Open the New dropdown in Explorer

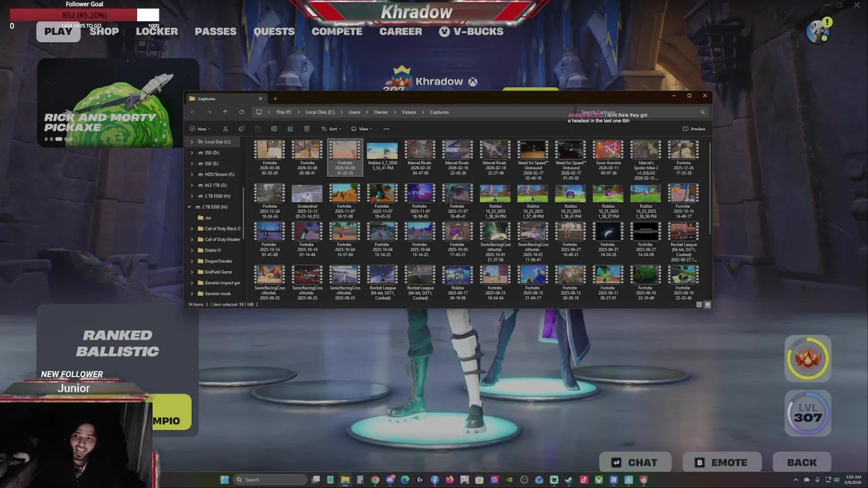tap(199, 129)
